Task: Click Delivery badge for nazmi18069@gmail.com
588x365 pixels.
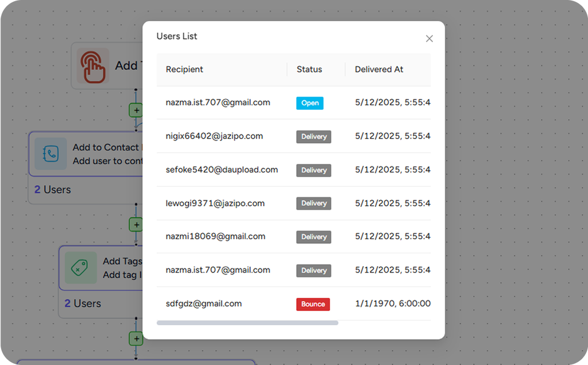Action: click(314, 237)
